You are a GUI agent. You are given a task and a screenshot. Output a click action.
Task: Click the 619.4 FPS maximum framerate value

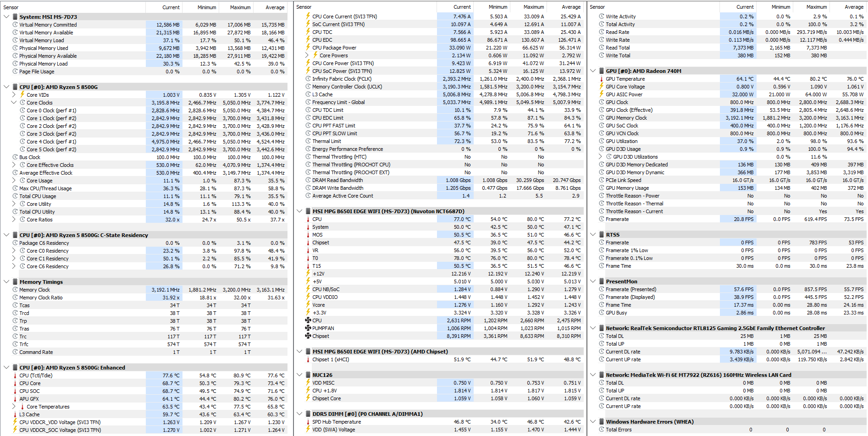(x=815, y=219)
